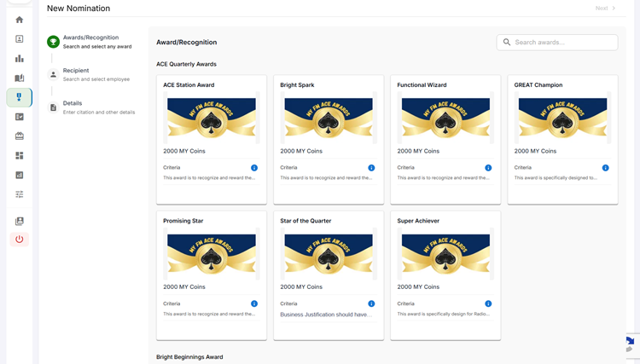The height and width of the screenshot is (364, 640).
Task: Open the bar chart sidebar icon
Action: click(19, 58)
